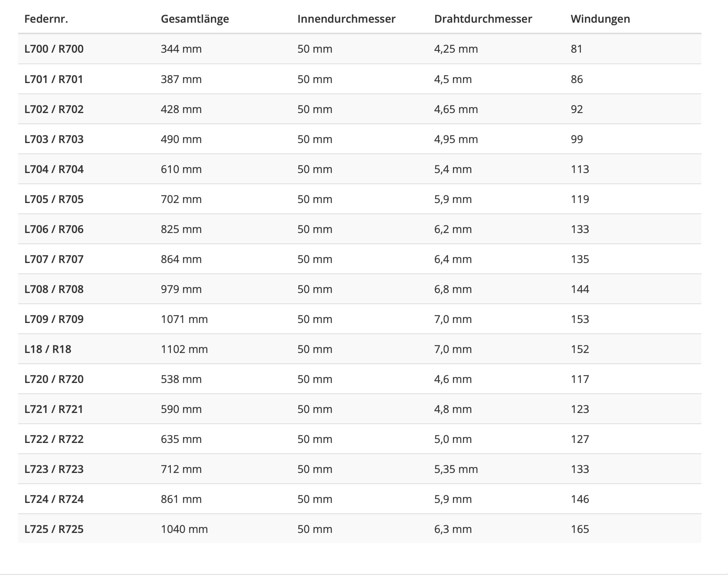
Task: Click the Gesamtlänge column header
Action: point(195,19)
